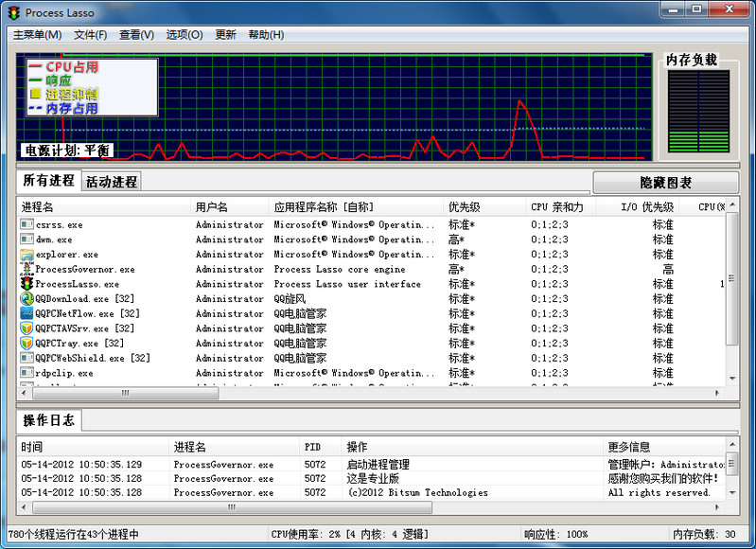Sort by 用户名 column header

point(230,207)
